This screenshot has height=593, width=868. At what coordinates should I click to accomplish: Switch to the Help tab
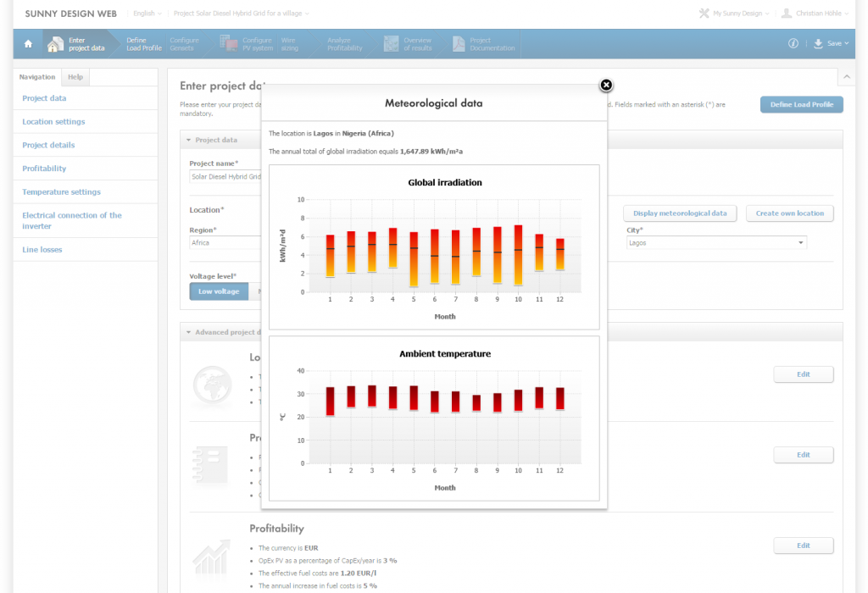pos(75,77)
